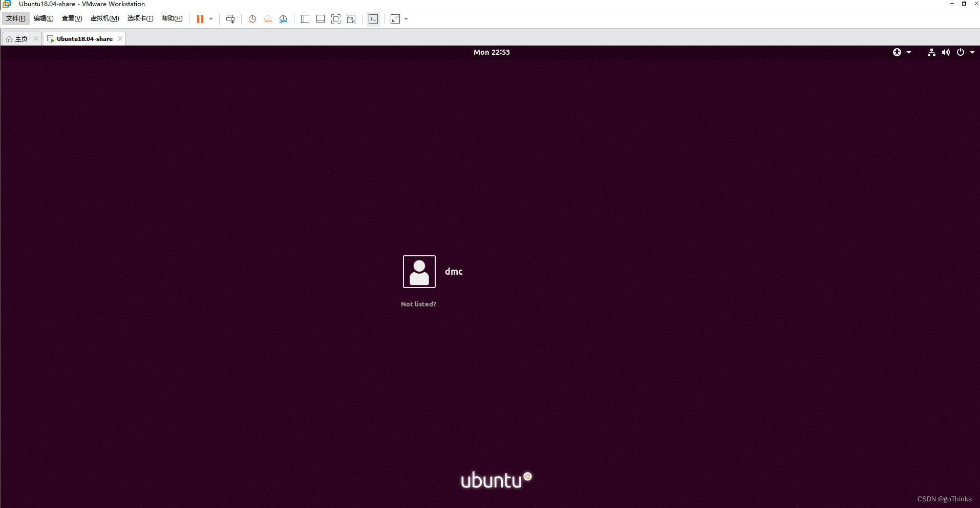Click the volume speaker icon
Viewport: 980px width, 508px height.
pos(946,52)
